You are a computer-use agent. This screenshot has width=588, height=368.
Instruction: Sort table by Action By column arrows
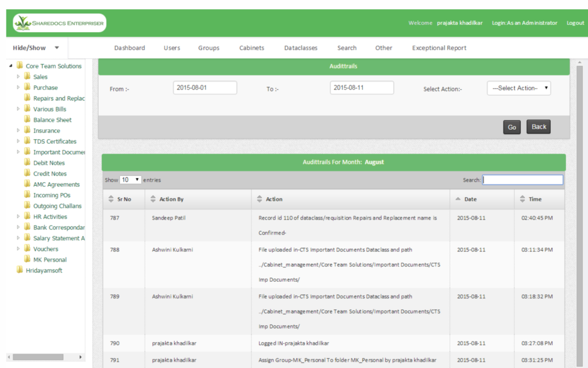(x=153, y=199)
